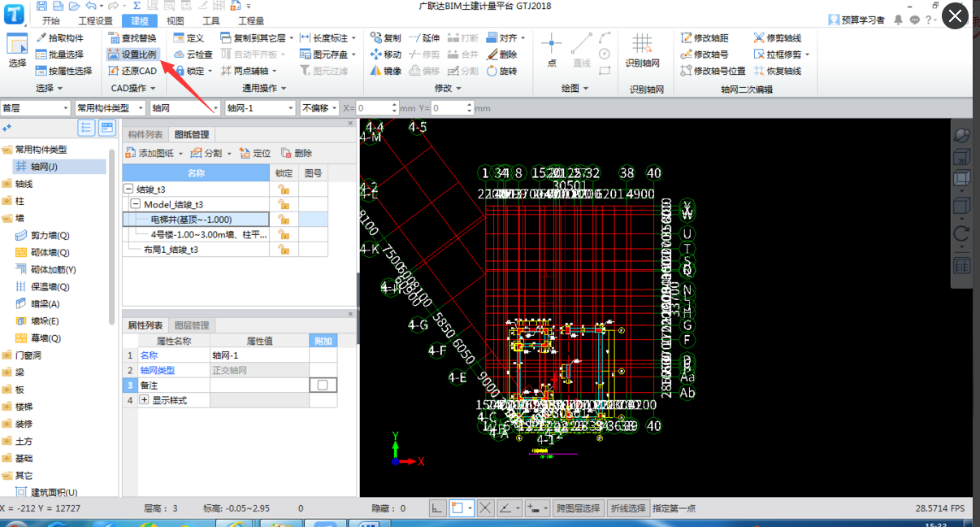Image resolution: width=980 pixels, height=527 pixels.
Task: Select the 移动 move tool
Action: click(x=386, y=54)
